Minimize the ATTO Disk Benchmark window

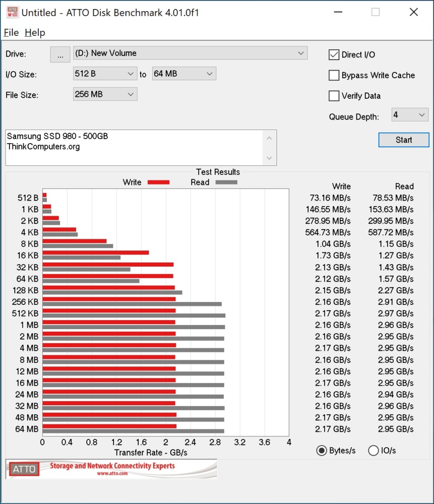coord(338,12)
